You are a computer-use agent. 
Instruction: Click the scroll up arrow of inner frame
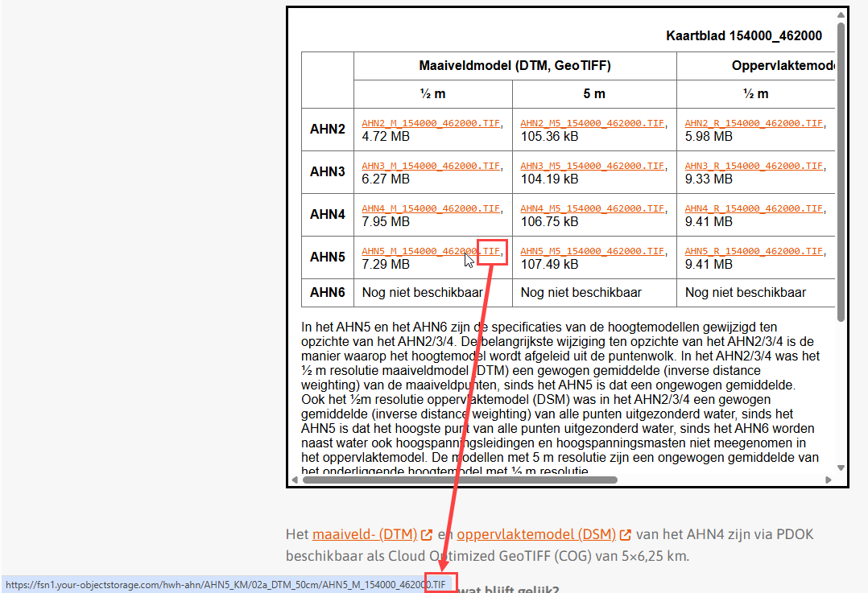[x=841, y=14]
